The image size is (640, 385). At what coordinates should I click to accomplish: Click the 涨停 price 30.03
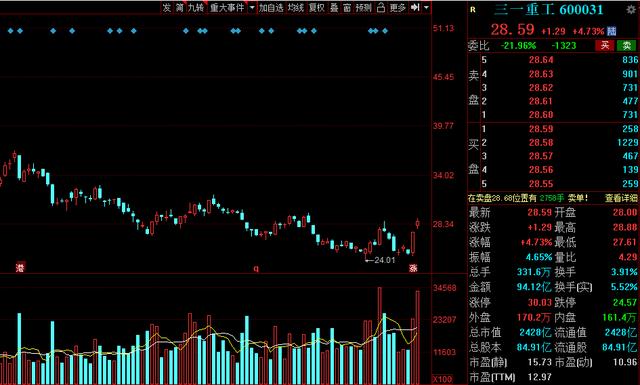[x=540, y=303]
